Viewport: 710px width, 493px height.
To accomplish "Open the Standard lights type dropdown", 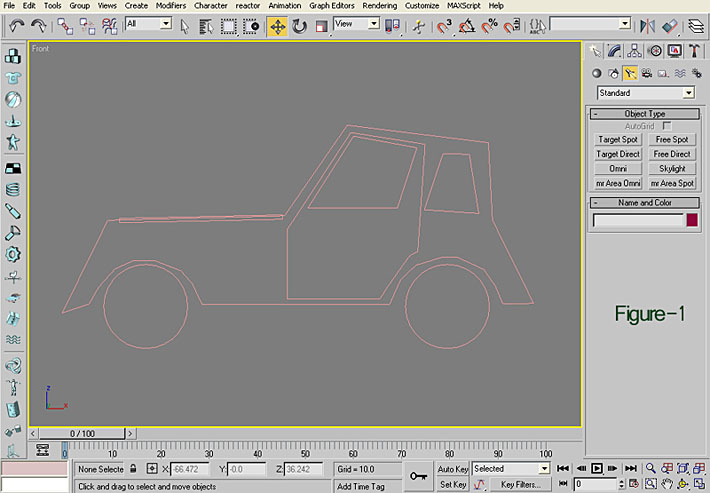I will (x=645, y=93).
